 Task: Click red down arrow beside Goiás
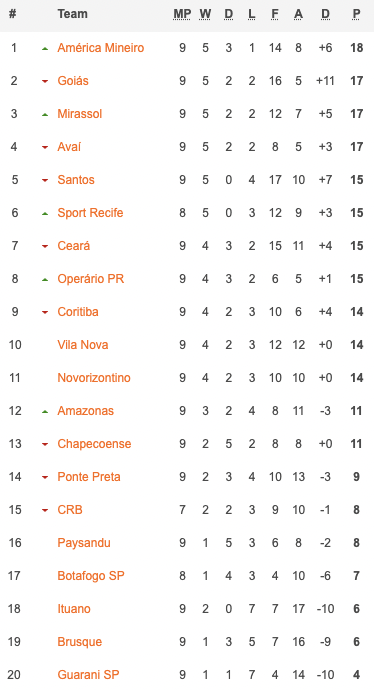coord(44,81)
